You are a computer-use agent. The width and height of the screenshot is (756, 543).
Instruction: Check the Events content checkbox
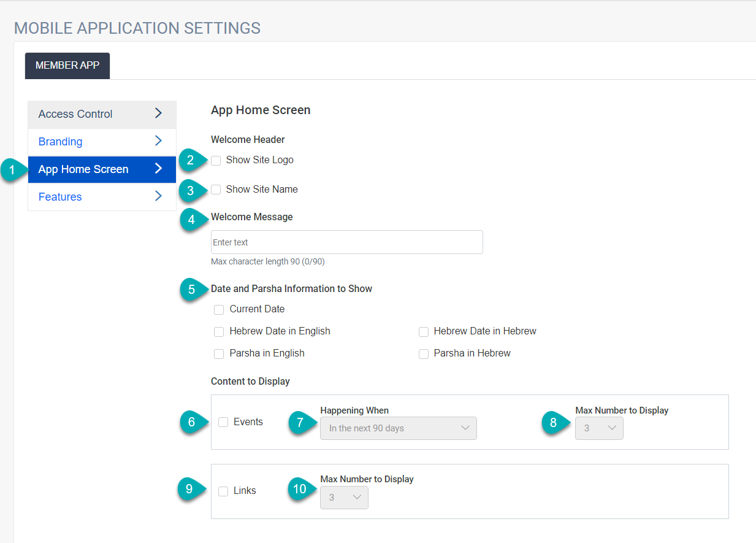coord(223,422)
